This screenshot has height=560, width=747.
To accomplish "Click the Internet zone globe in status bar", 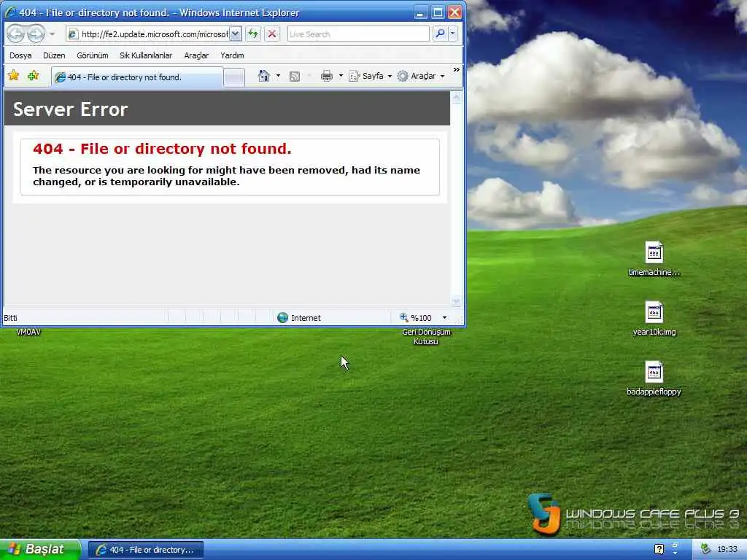I will coord(282,318).
